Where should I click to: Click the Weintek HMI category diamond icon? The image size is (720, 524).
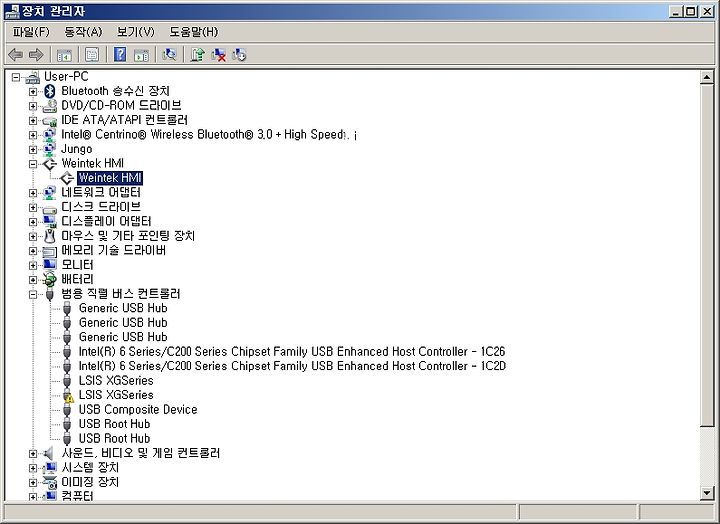[50, 164]
